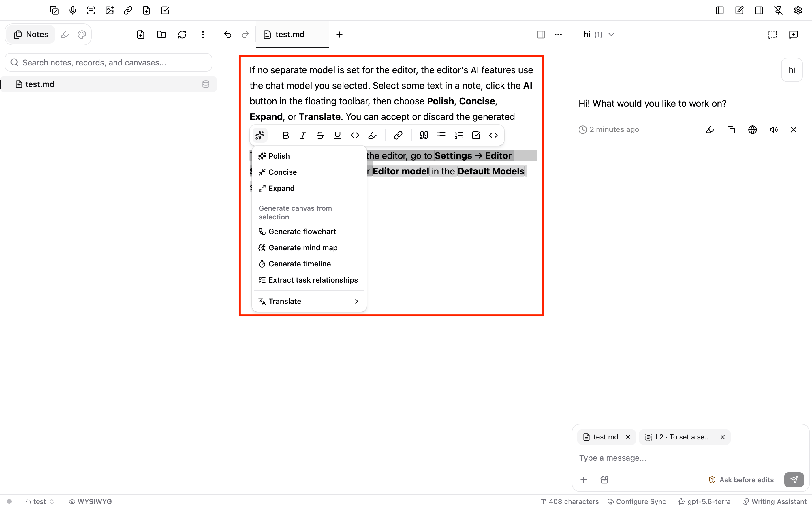Image resolution: width=812 pixels, height=508 pixels.
Task: Convert selection to a task list
Action: [476, 135]
